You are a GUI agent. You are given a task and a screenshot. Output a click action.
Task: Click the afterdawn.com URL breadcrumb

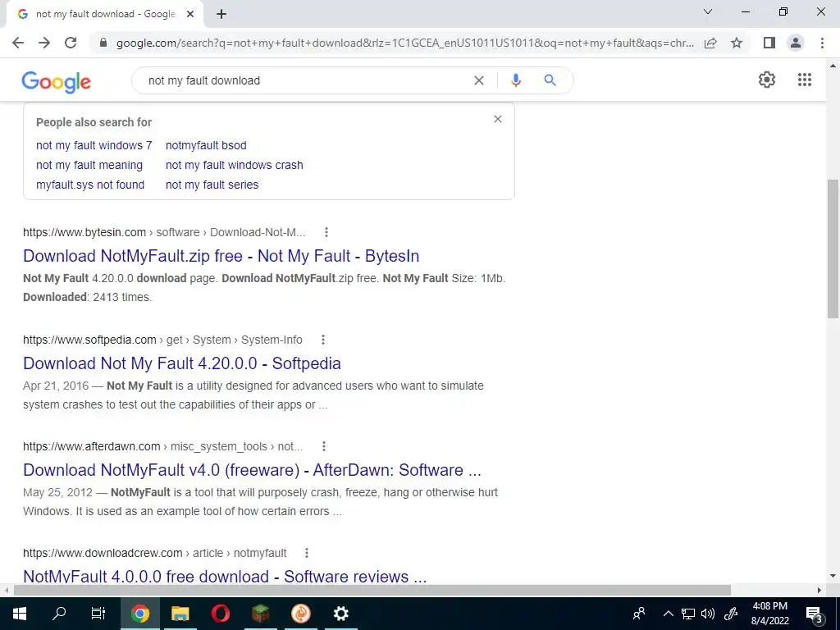point(163,446)
